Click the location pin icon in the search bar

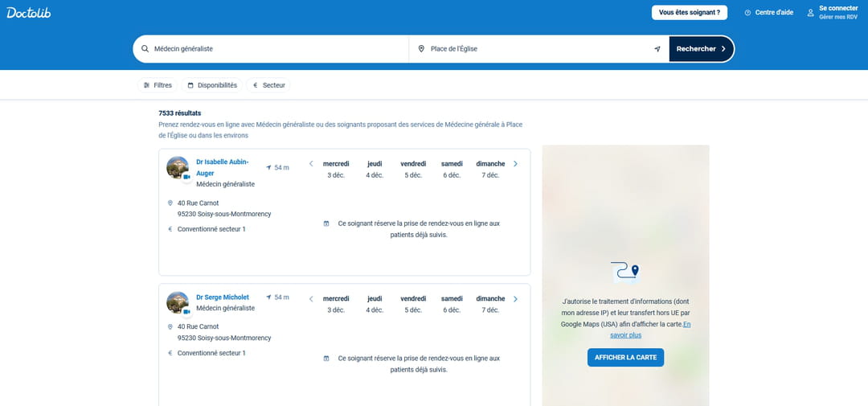coord(421,49)
